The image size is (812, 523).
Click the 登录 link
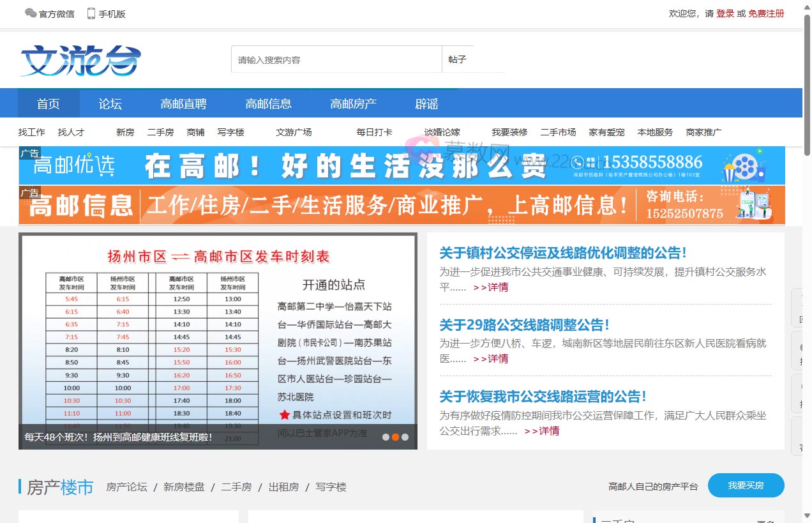(725, 13)
